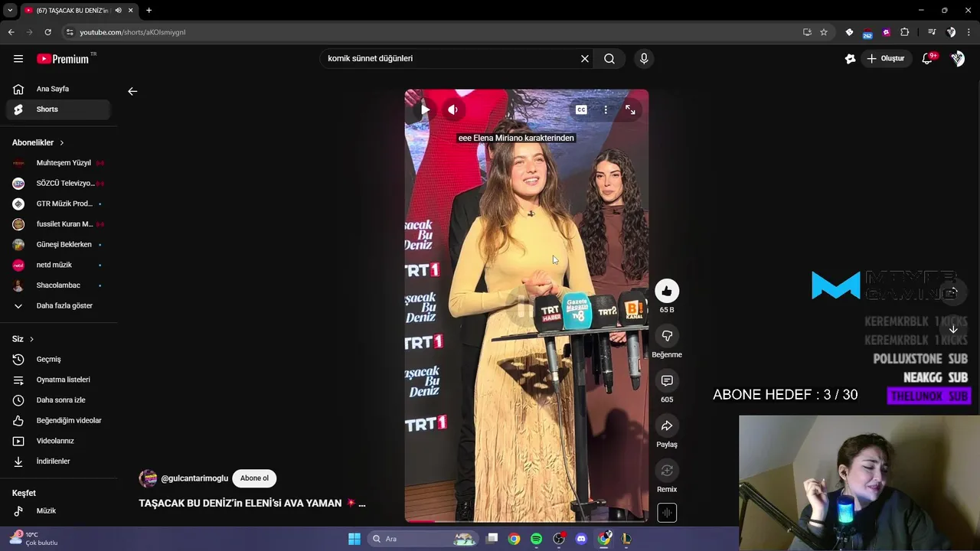
Task: Open the Chrome three-dot menu
Action: (969, 32)
